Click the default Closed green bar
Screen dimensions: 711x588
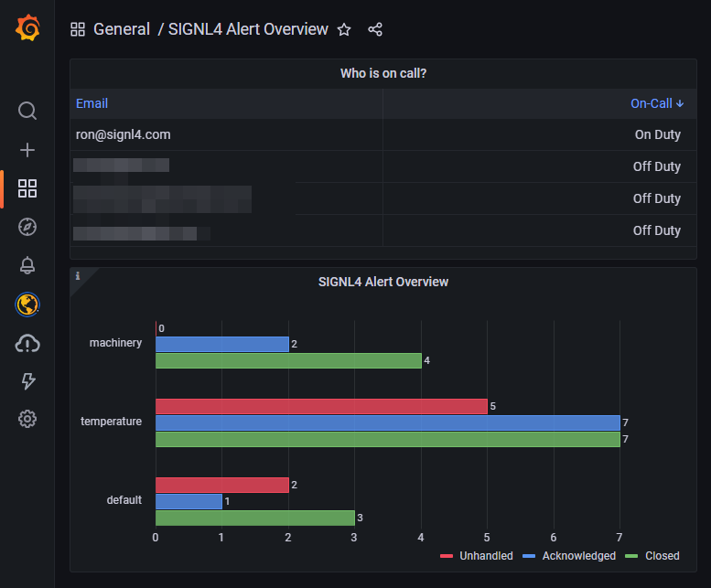coord(254,519)
